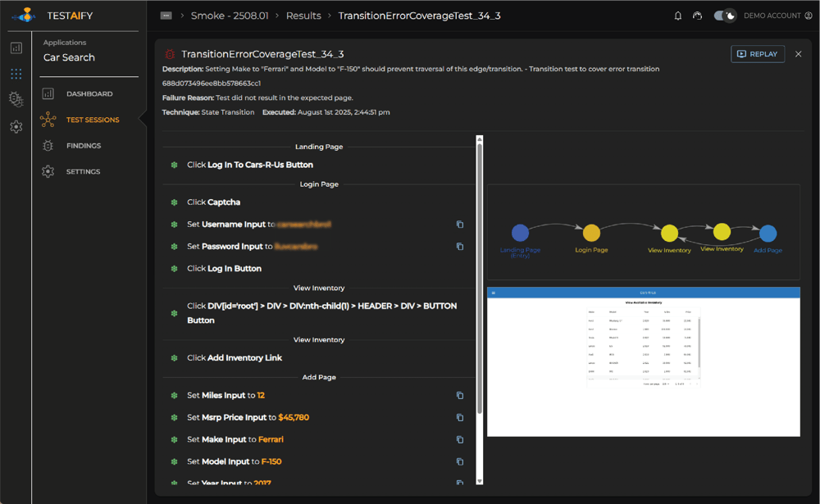Viewport: 820px width, 504px height.
Task: Click the notifications bell icon
Action: 678,16
